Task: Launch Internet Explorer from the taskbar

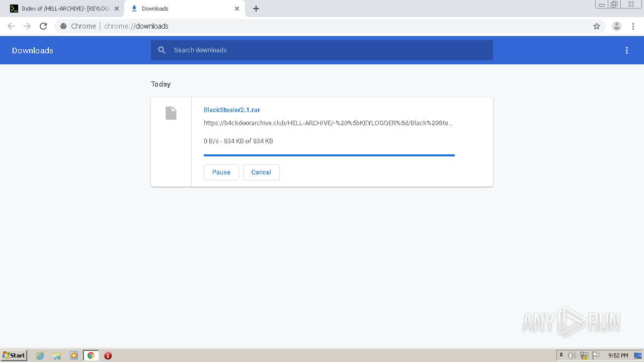Action: point(40,355)
